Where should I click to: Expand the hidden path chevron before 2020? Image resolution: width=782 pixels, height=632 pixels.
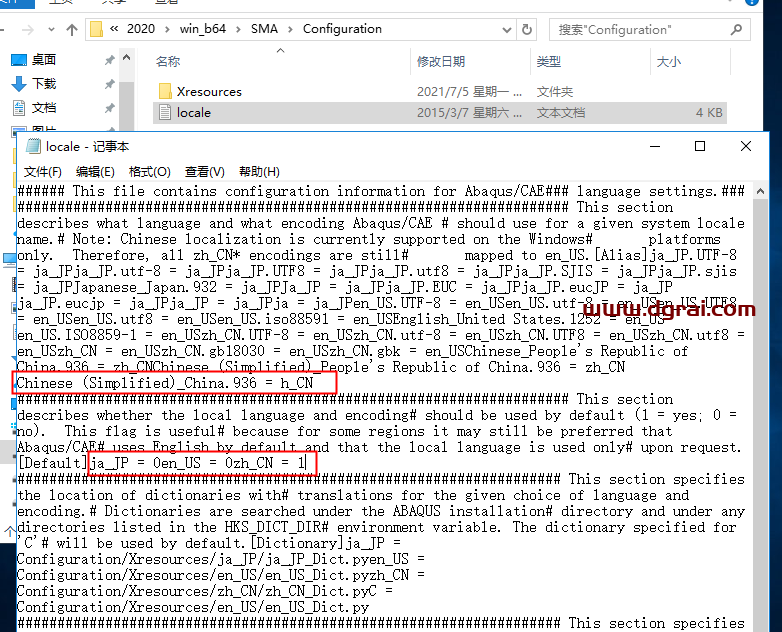click(115, 29)
